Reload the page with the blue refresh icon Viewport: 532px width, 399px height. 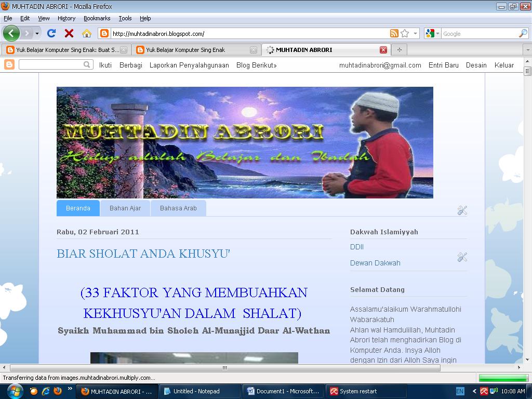pyautogui.click(x=51, y=33)
